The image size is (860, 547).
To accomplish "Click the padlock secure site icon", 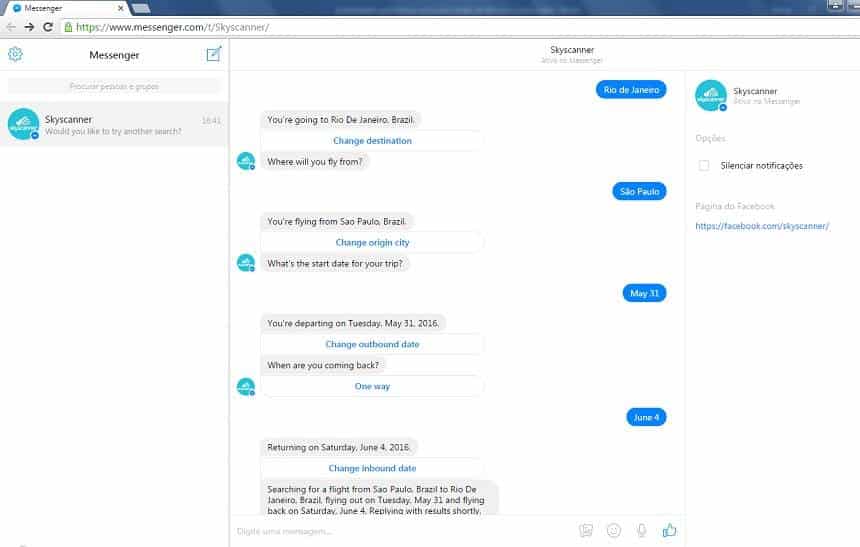I will click(x=68, y=27).
